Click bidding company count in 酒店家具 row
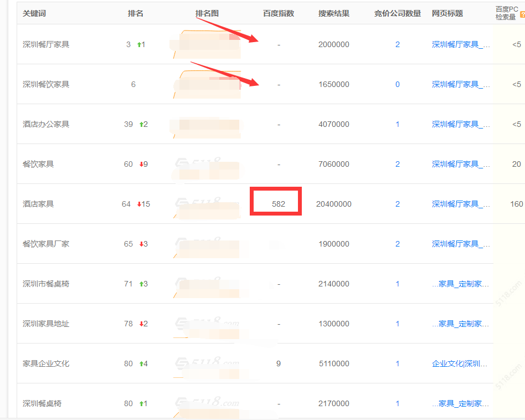 (x=398, y=204)
